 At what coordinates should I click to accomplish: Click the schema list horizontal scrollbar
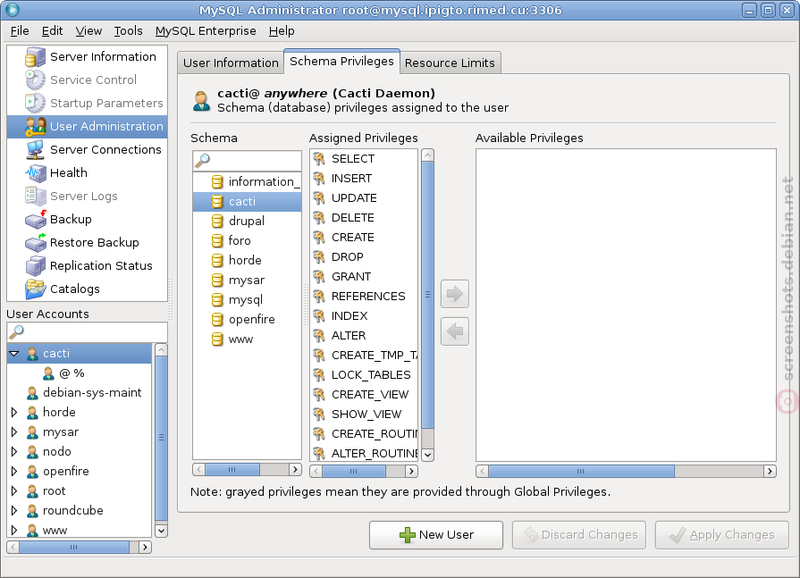click(247, 469)
